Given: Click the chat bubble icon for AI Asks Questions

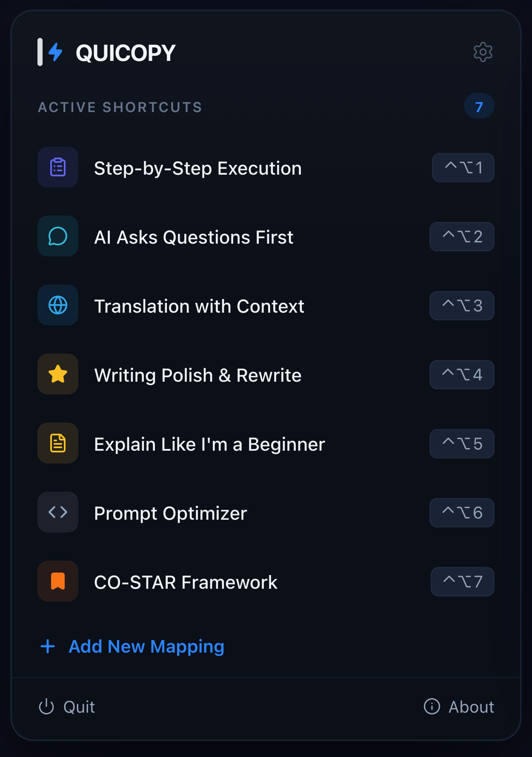Looking at the screenshot, I should [x=58, y=236].
